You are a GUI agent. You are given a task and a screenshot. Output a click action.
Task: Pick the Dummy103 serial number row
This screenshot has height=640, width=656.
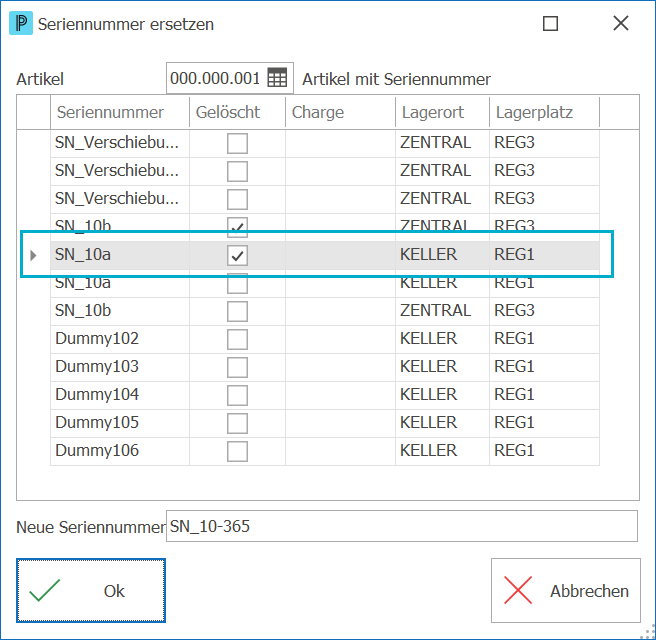(x=120, y=367)
